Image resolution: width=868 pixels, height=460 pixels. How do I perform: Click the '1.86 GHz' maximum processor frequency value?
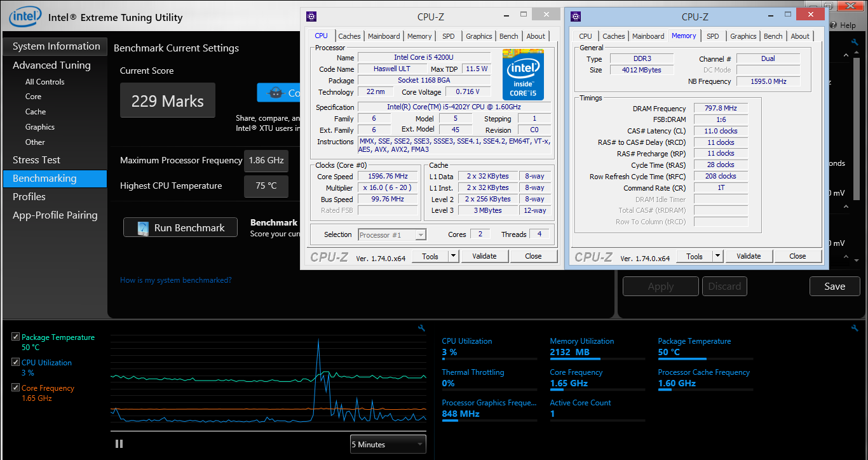pos(266,161)
